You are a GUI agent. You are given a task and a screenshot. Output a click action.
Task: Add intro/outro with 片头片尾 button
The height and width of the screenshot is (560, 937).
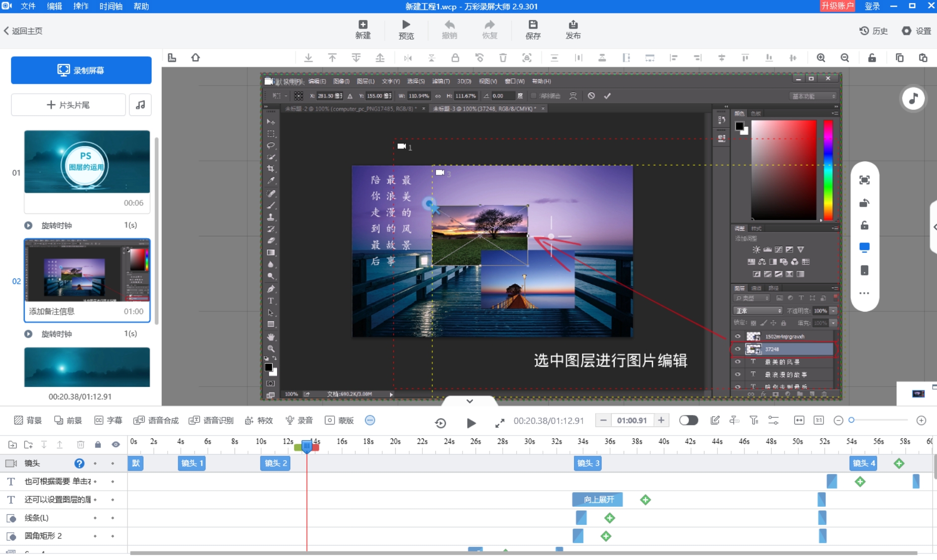[68, 105]
